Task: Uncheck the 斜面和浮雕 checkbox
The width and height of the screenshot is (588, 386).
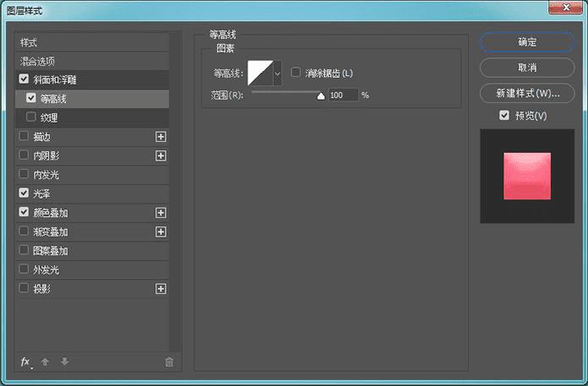Action: coord(24,79)
